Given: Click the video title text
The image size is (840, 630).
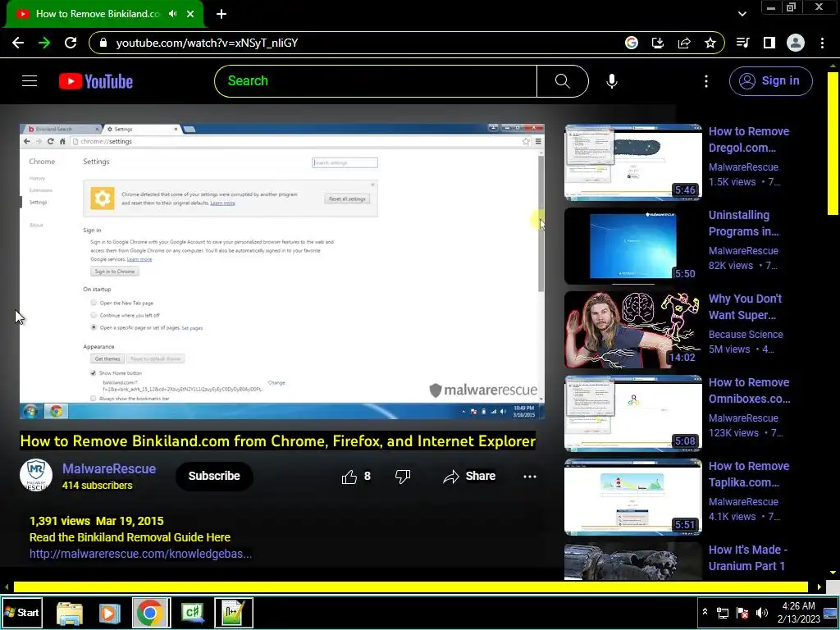Looking at the screenshot, I should (277, 441).
